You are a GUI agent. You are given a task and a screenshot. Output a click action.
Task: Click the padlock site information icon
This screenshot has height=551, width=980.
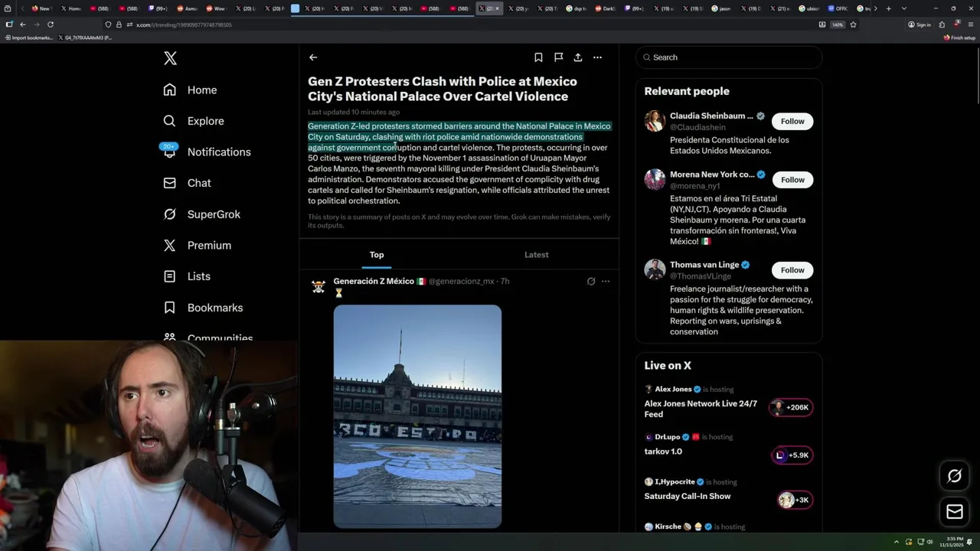coord(119,24)
